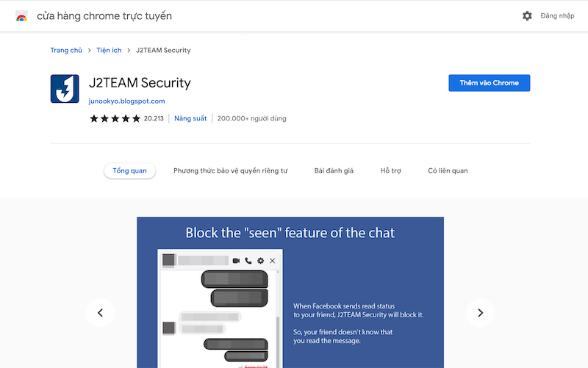Screen dimensions: 588x368
Task: Go to the Trang chủ breadcrumb
Action: (x=66, y=50)
